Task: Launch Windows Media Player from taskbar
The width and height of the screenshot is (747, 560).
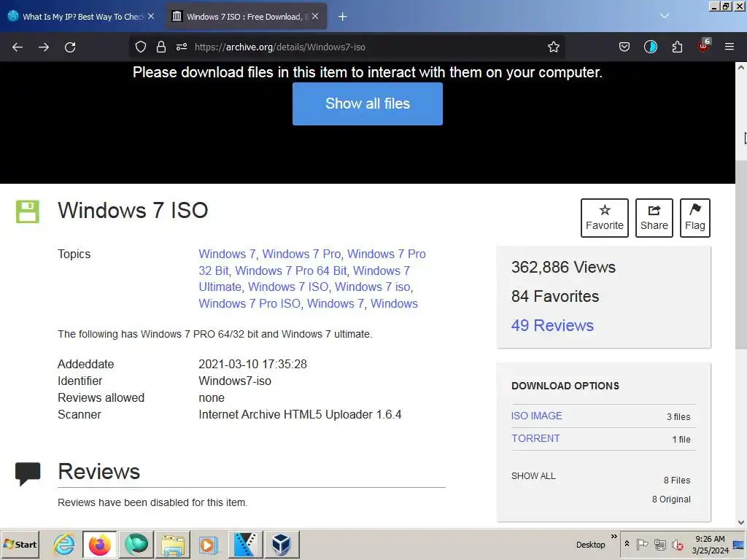Action: (208, 544)
